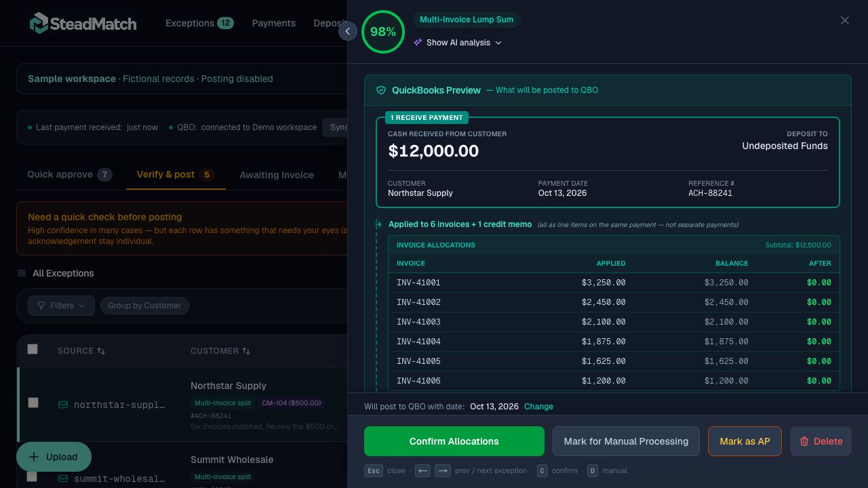Click the list icon next to All Exceptions

[x=22, y=273]
